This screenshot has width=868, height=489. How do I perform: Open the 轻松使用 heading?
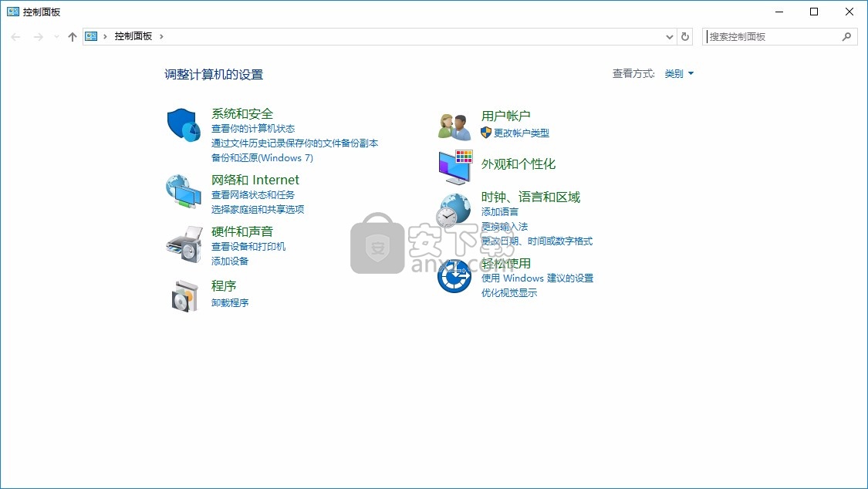coord(505,263)
